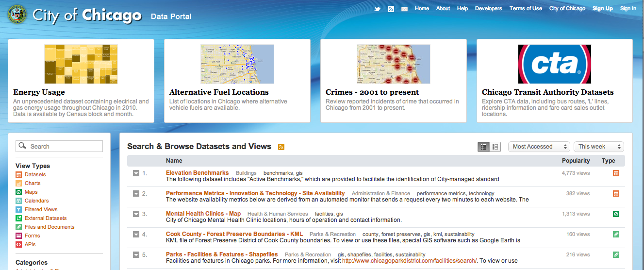Switch to compact list view toggle
The height and width of the screenshot is (270, 644).
point(483,147)
